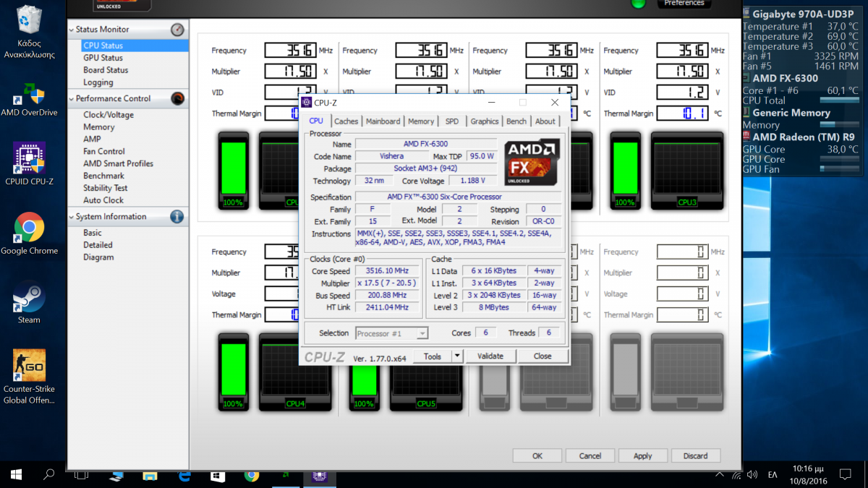Viewport: 868px width, 488px height.
Task: Open Preferences in AMD OverDrive
Action: (x=684, y=4)
